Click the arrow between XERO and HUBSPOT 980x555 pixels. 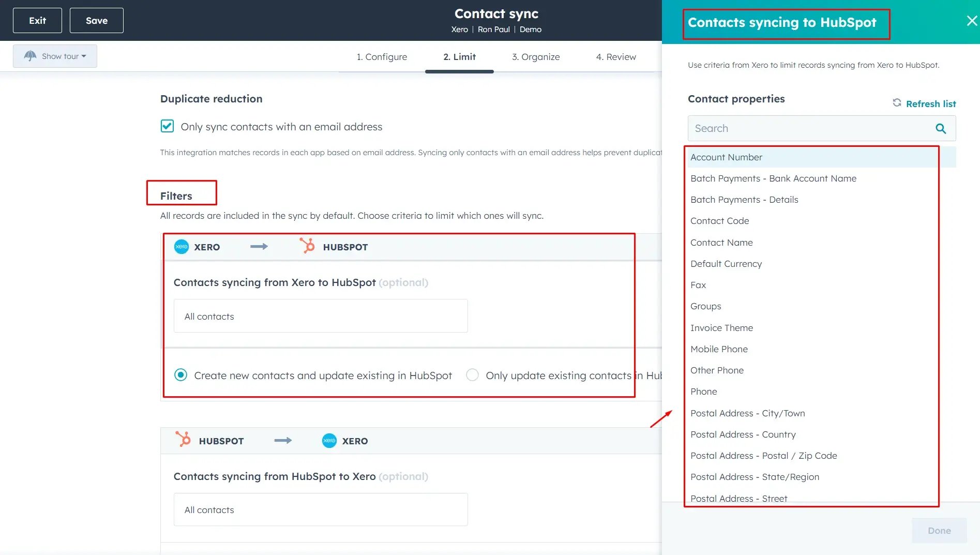coord(260,247)
